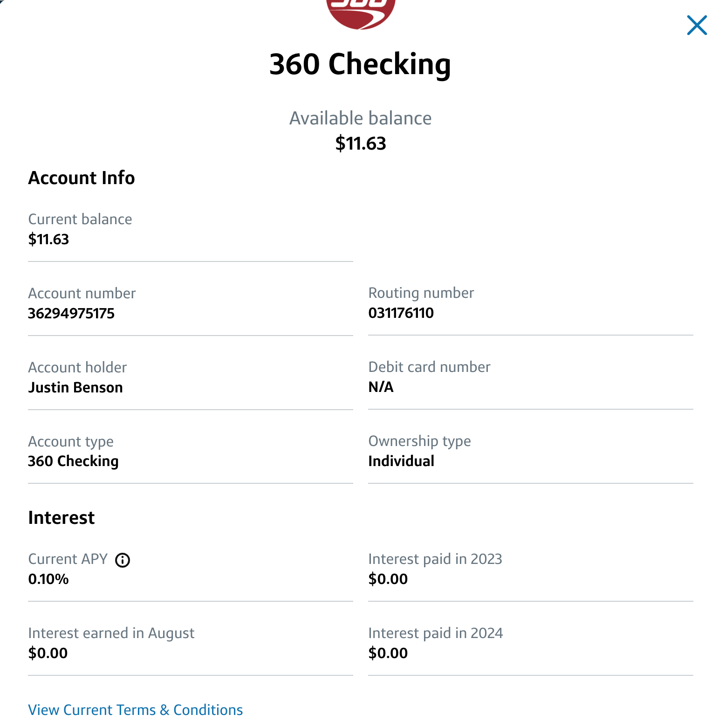Screen dimensions: 712x728
Task: Click the Account type 360 Checking value
Action: click(73, 461)
